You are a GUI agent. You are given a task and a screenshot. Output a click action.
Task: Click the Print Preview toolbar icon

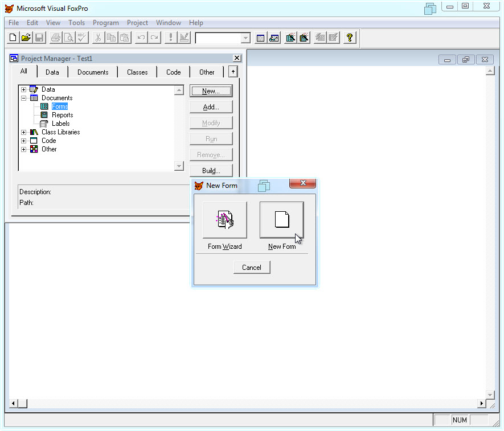pyautogui.click(x=69, y=38)
